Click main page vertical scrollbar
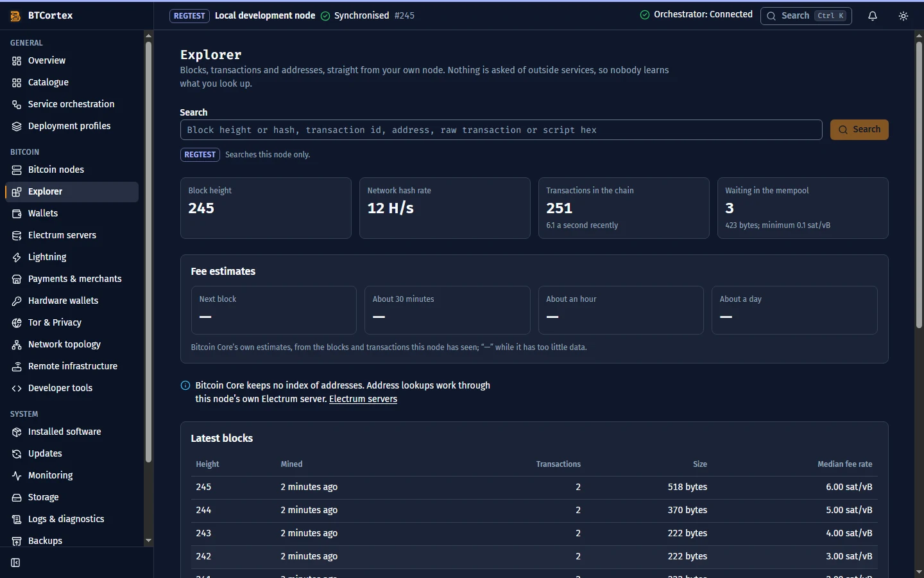The height and width of the screenshot is (578, 924). 919,185
